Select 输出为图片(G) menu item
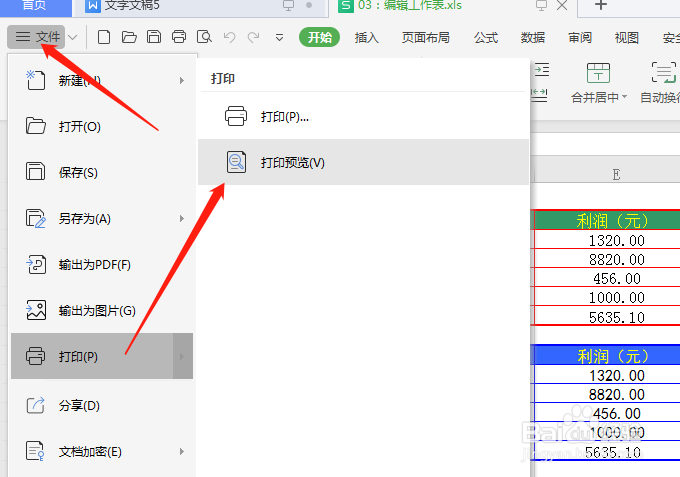Viewport: 680px width, 477px height. [x=102, y=310]
